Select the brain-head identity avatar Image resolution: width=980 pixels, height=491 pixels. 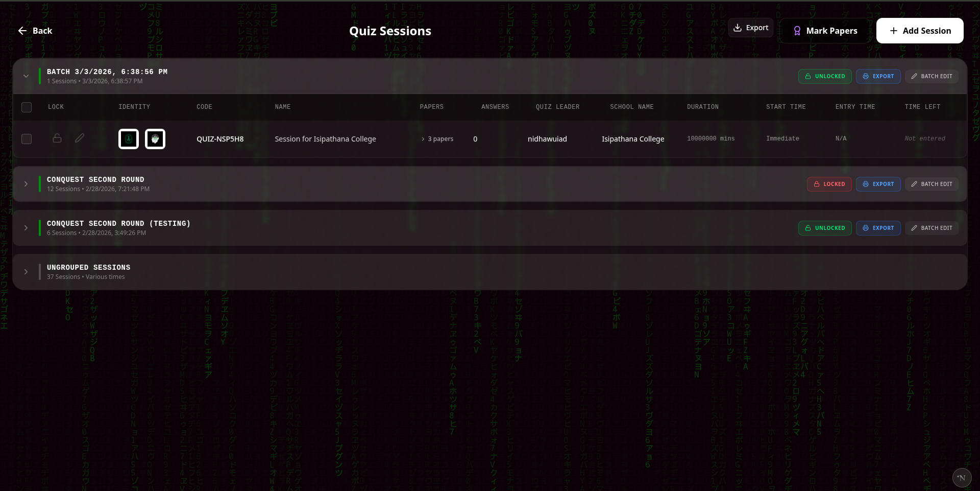[x=155, y=138]
